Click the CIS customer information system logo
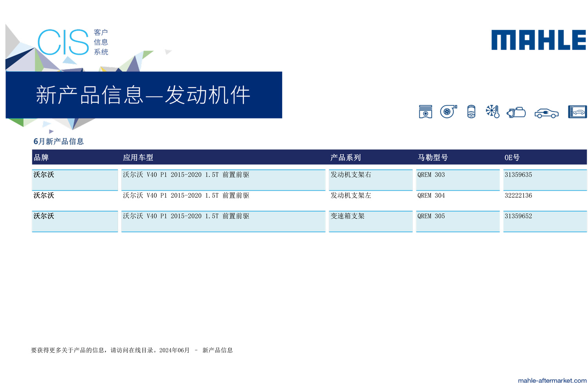Screen dimensions: 588x384 tap(73, 42)
